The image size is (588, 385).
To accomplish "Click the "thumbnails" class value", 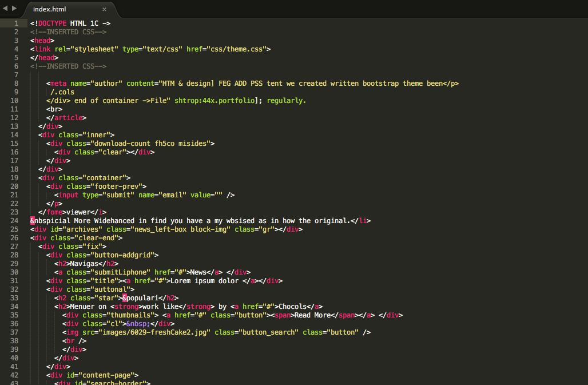I will [130, 315].
